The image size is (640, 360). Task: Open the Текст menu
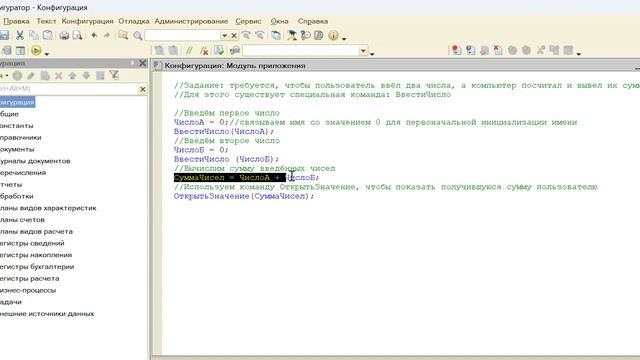pos(46,21)
